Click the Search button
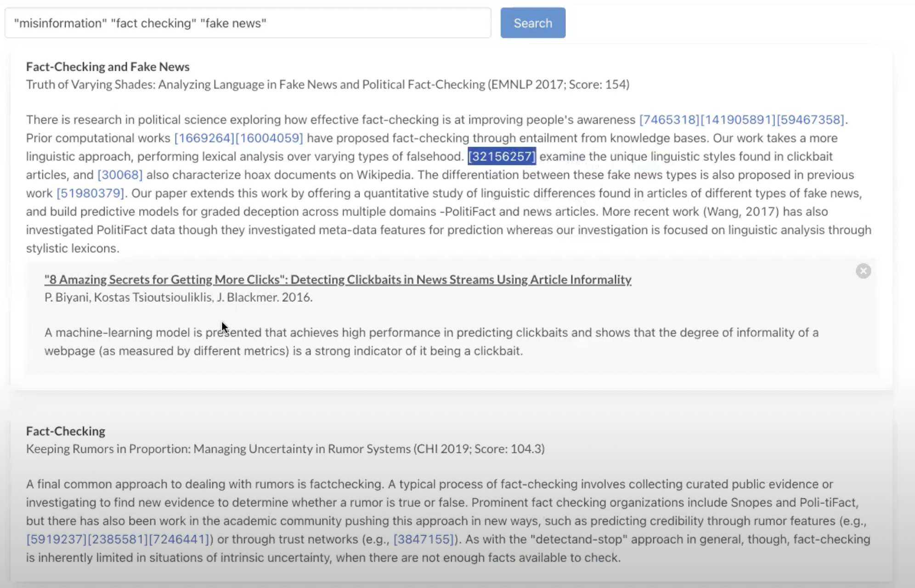The height and width of the screenshot is (588, 915). click(533, 23)
